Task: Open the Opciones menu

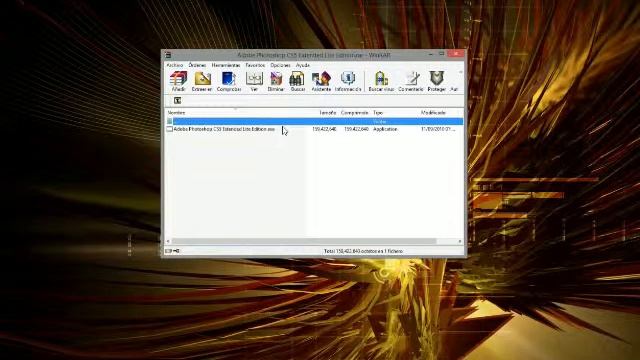Action: (280, 65)
